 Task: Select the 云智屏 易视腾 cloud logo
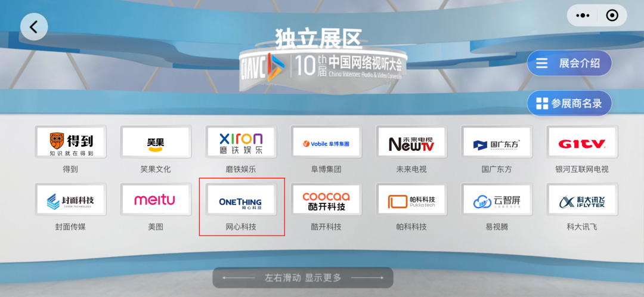497,199
